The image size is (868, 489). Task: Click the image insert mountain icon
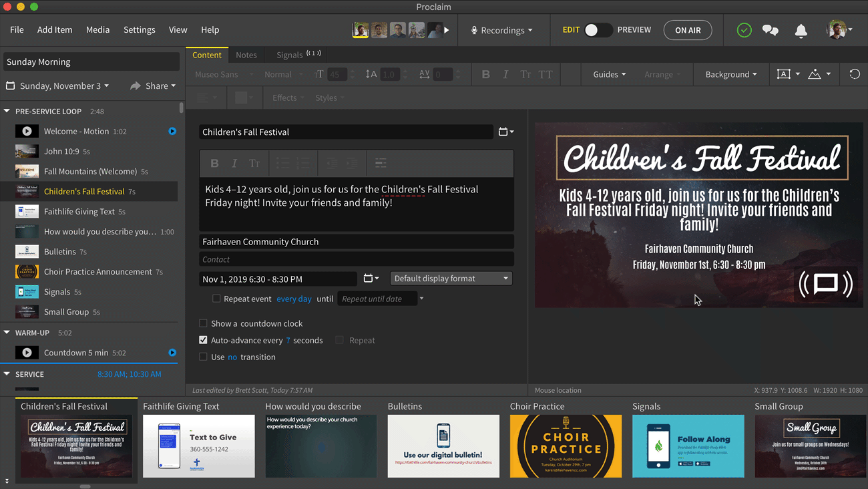pyautogui.click(x=815, y=74)
